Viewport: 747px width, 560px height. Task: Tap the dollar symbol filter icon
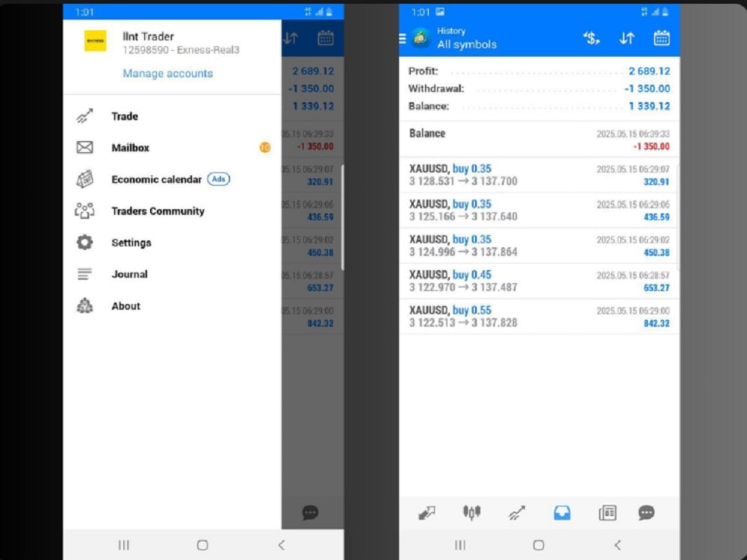click(591, 39)
